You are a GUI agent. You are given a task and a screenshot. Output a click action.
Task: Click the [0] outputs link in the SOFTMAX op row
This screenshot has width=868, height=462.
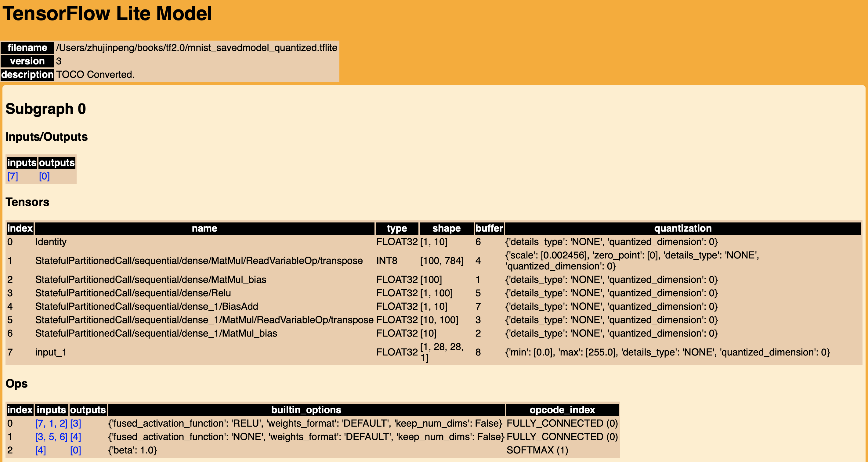(x=75, y=450)
